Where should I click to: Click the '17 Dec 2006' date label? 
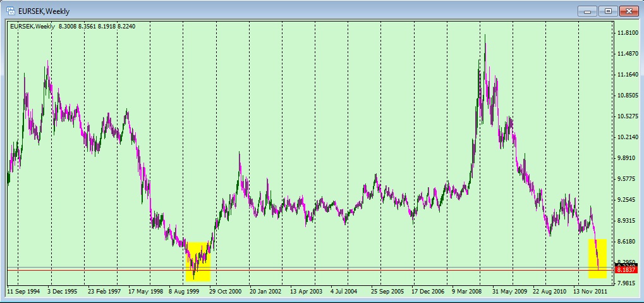tap(428, 291)
